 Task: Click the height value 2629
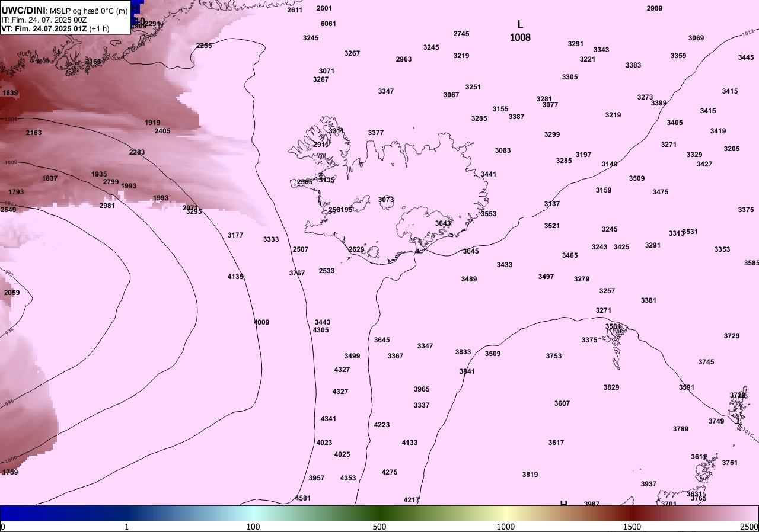[x=356, y=249]
